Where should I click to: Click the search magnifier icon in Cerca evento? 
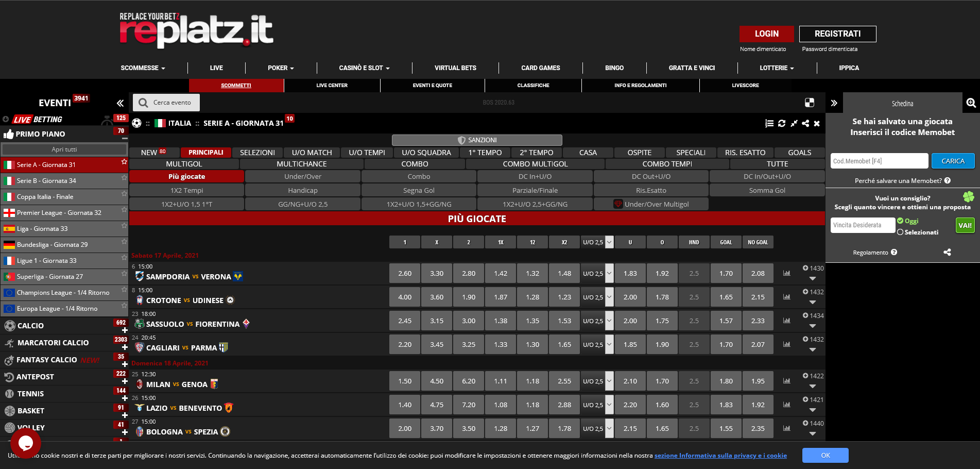pos(143,103)
